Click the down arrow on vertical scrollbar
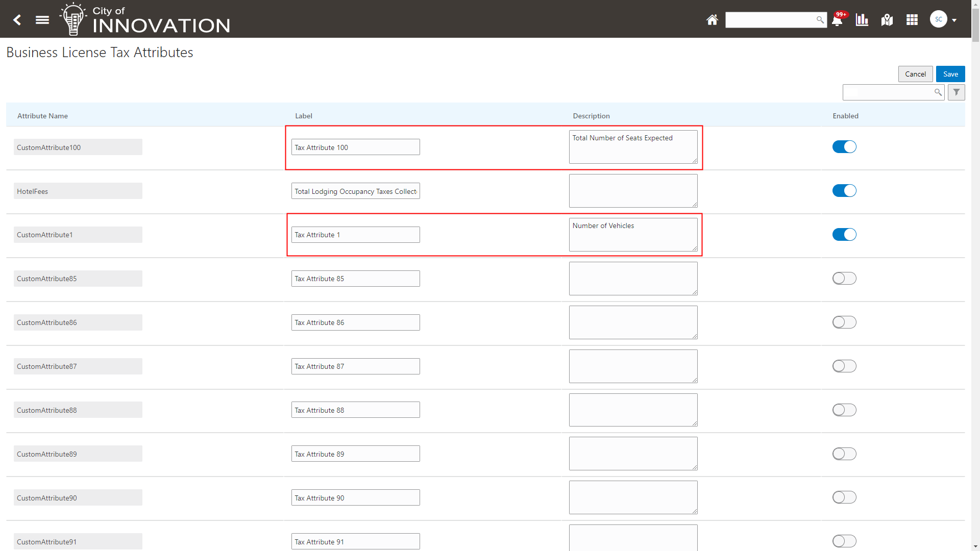Screen dimensions: 980x551 coord(975,546)
